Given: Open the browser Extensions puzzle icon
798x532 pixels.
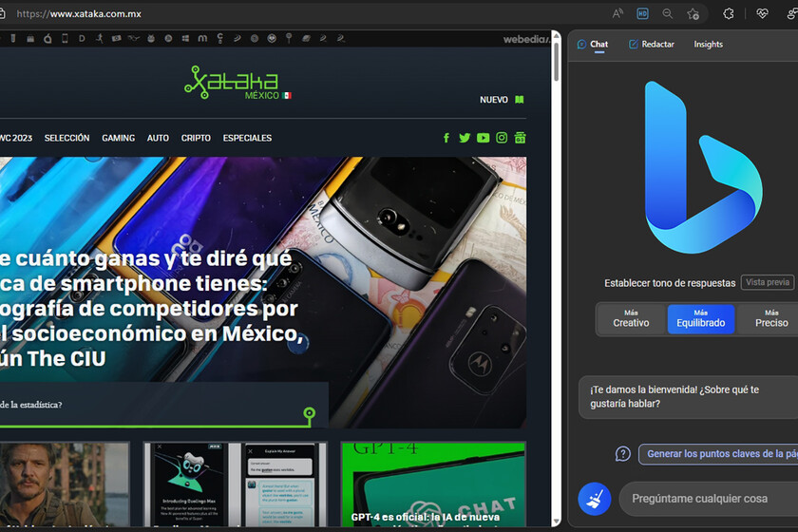Looking at the screenshot, I should pyautogui.click(x=729, y=13).
